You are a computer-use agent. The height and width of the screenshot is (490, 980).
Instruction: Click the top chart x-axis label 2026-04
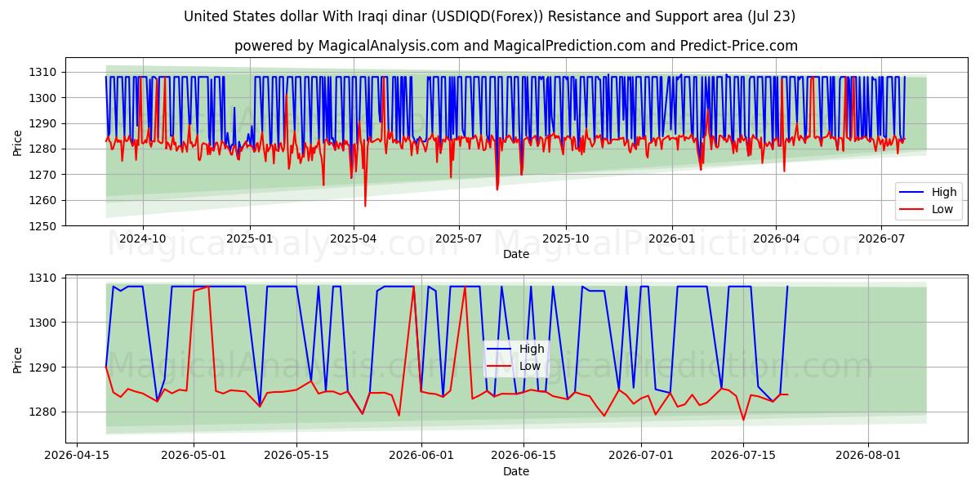776,238
